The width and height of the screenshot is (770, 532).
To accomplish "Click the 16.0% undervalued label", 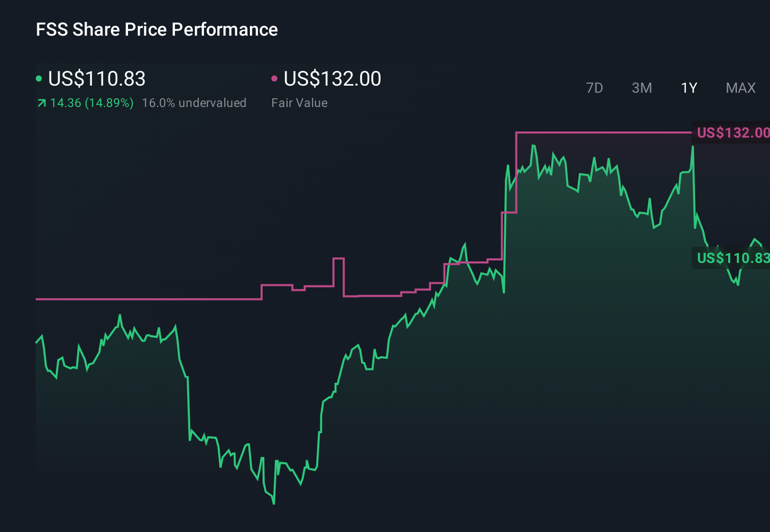I will 195,102.
